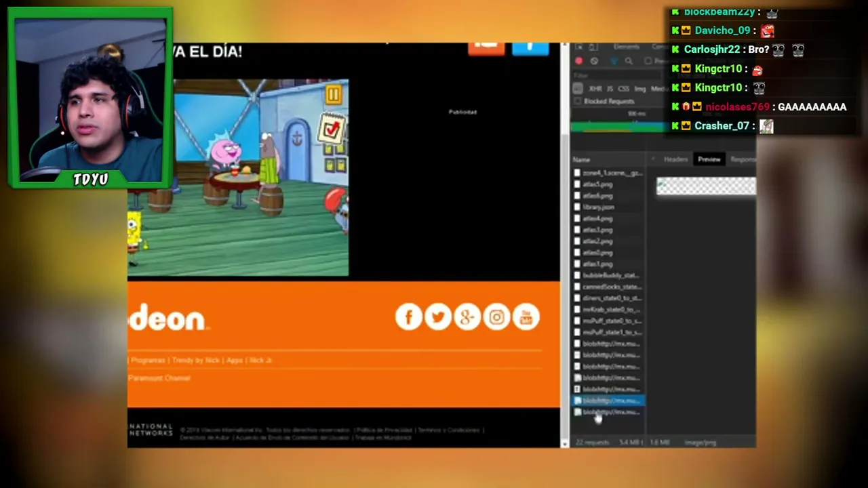Screen dimensions: 868x488
Task: Open Nickelodeon's Google Plus icon
Action: pos(467,317)
